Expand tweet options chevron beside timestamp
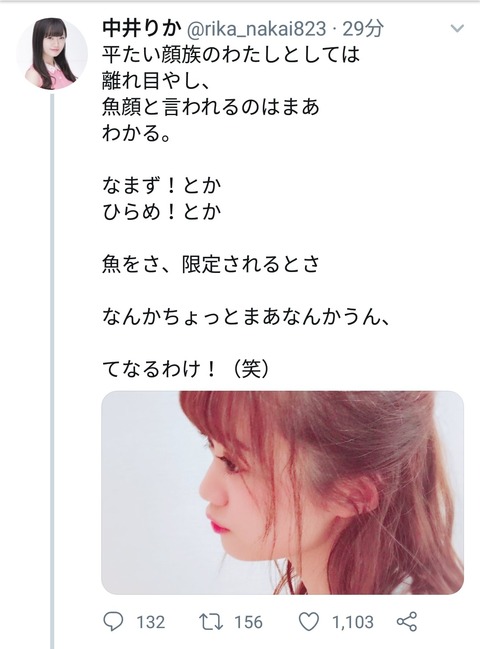Image resolution: width=480 pixels, height=649 pixels. tap(457, 29)
